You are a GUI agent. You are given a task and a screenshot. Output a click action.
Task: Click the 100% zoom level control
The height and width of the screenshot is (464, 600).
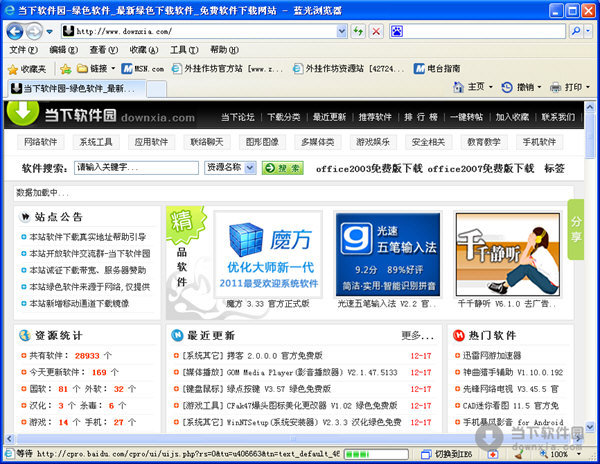pyautogui.click(x=559, y=454)
